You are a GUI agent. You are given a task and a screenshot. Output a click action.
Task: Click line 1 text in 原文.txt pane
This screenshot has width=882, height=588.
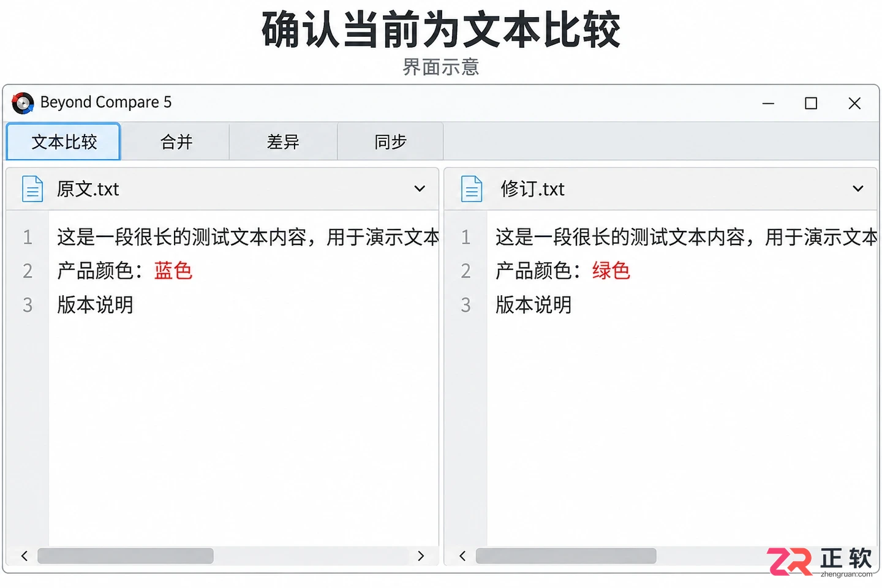pyautogui.click(x=248, y=236)
